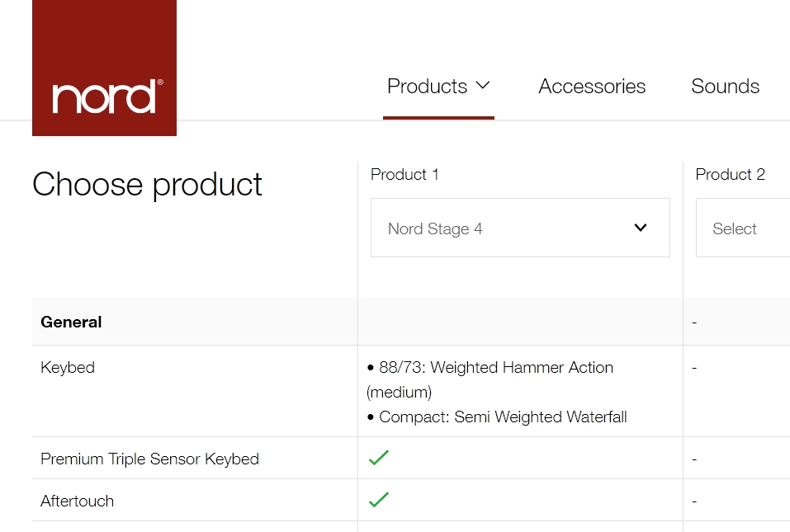Viewport: 790px width, 532px height.
Task: Open the Product 2 Select dropdown
Action: coord(743,228)
